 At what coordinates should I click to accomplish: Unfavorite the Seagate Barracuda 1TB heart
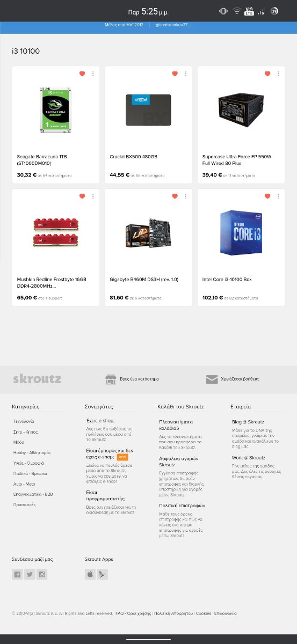click(82, 74)
